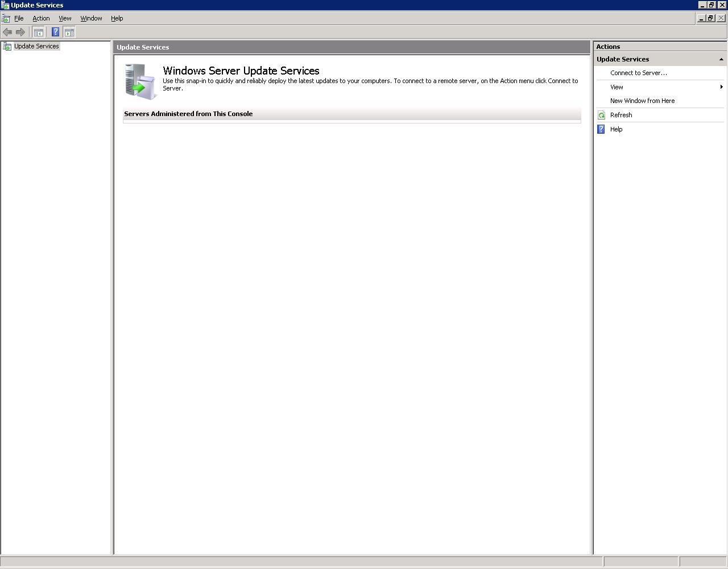
Task: Expand the View submenu arrow in Actions pane
Action: click(721, 87)
